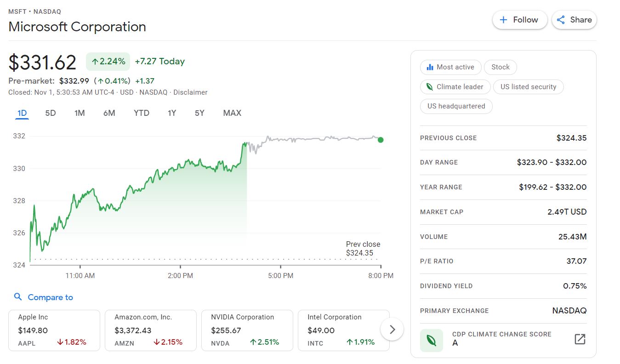This screenshot has width=620, height=364.
Task: Open external link icon for CDP score
Action: click(x=580, y=339)
